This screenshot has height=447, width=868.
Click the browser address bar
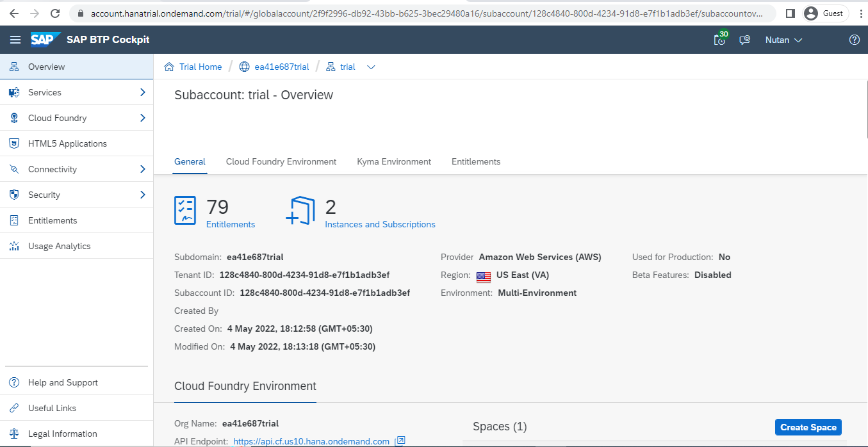tap(423, 13)
